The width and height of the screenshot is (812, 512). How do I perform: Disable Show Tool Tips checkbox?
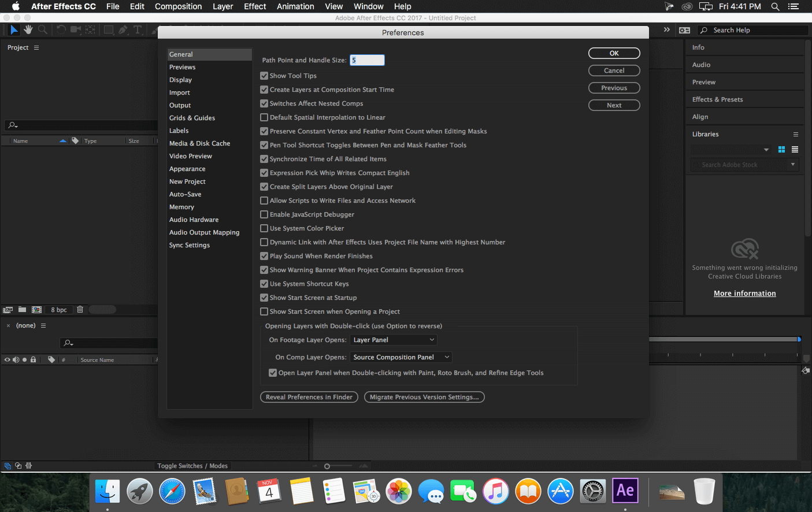pos(264,76)
